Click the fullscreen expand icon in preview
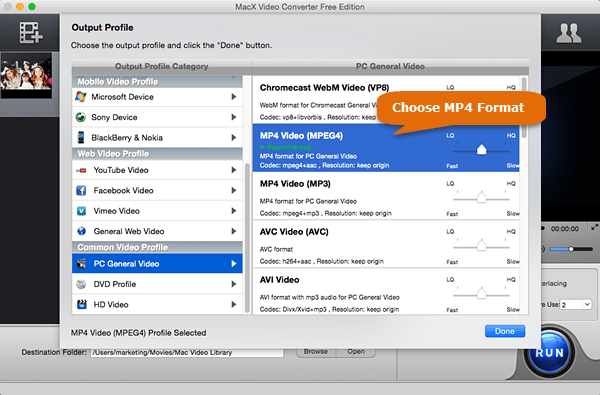This screenshot has height=395, width=600. (x=594, y=227)
